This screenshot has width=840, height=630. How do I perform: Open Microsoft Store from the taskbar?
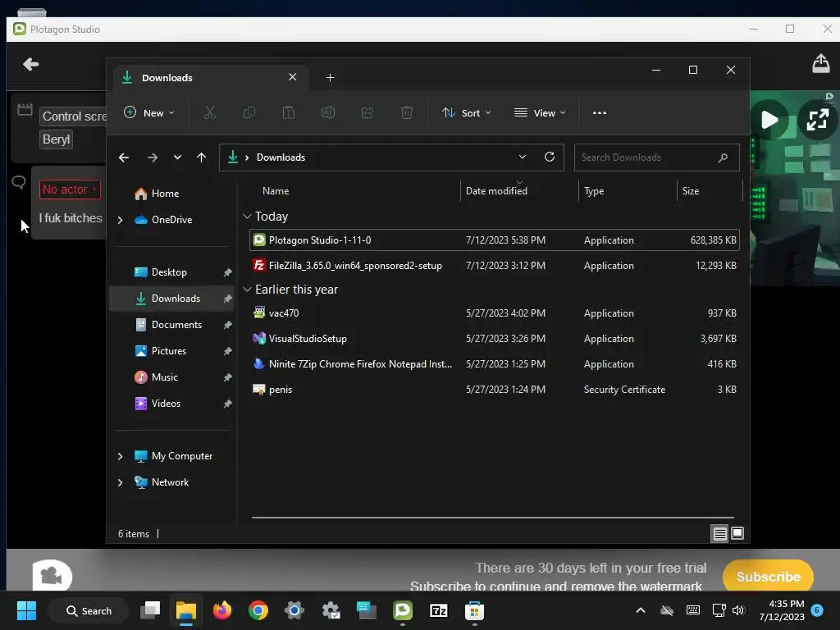[x=474, y=610]
